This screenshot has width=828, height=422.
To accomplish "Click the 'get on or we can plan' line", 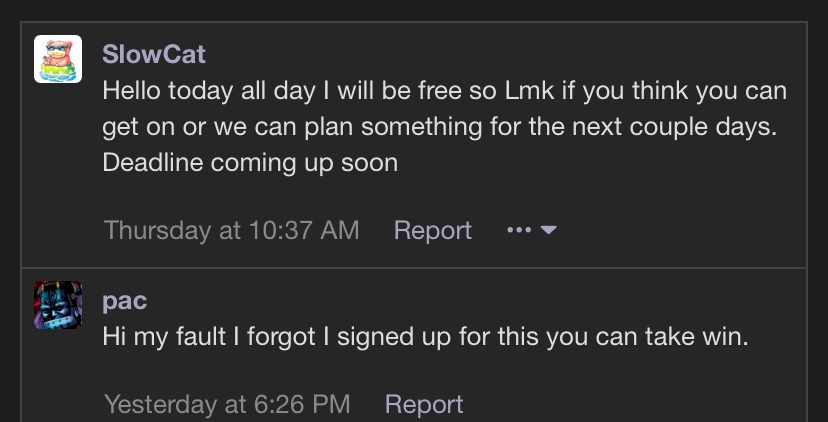I will tap(440, 127).
